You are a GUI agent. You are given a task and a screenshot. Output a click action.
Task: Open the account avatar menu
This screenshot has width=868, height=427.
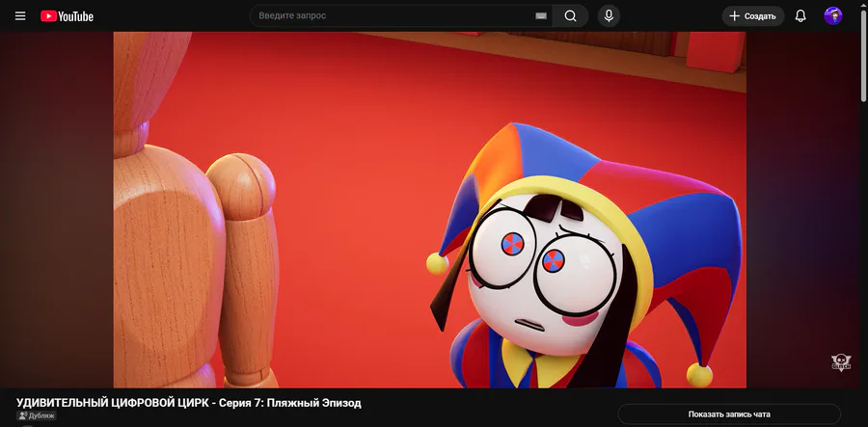(x=833, y=16)
